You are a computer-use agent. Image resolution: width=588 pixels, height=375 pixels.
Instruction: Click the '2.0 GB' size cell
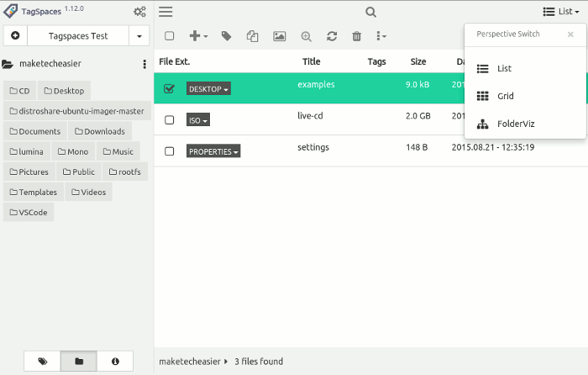click(417, 116)
